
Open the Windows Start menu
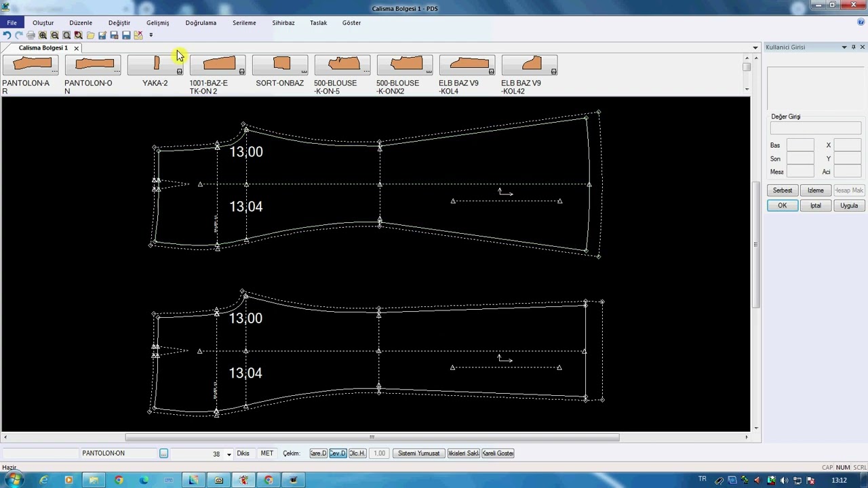(x=13, y=480)
